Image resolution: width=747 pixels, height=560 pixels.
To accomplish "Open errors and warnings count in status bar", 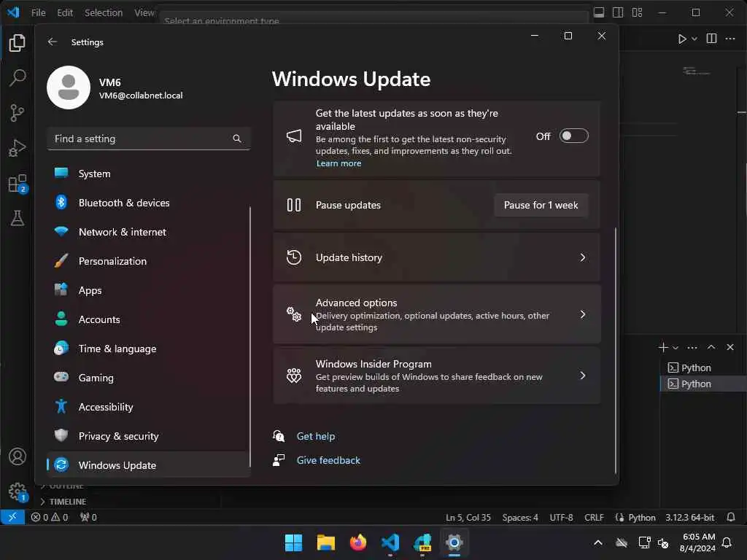I will [50, 517].
